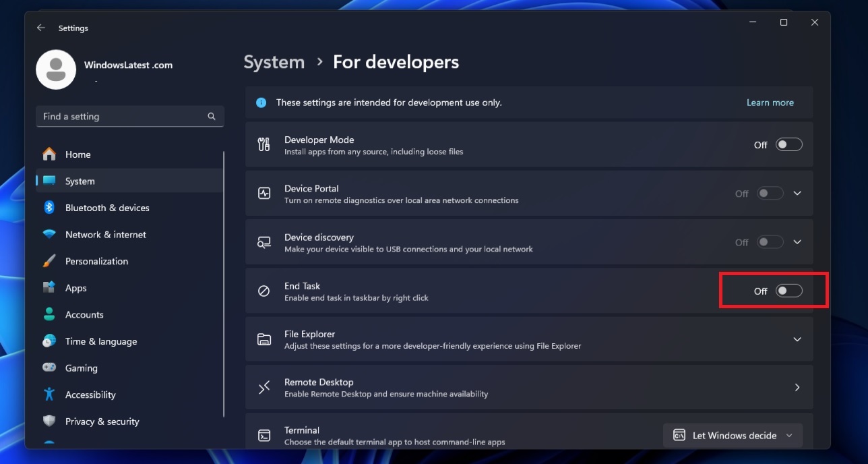This screenshot has width=868, height=464.
Task: Click the Learn more link
Action: click(x=770, y=103)
